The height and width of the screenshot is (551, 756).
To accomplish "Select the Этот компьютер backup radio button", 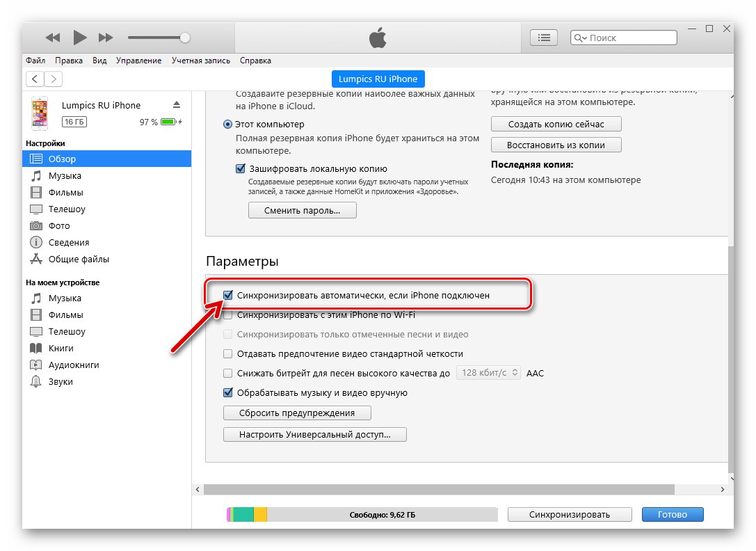I will (227, 124).
